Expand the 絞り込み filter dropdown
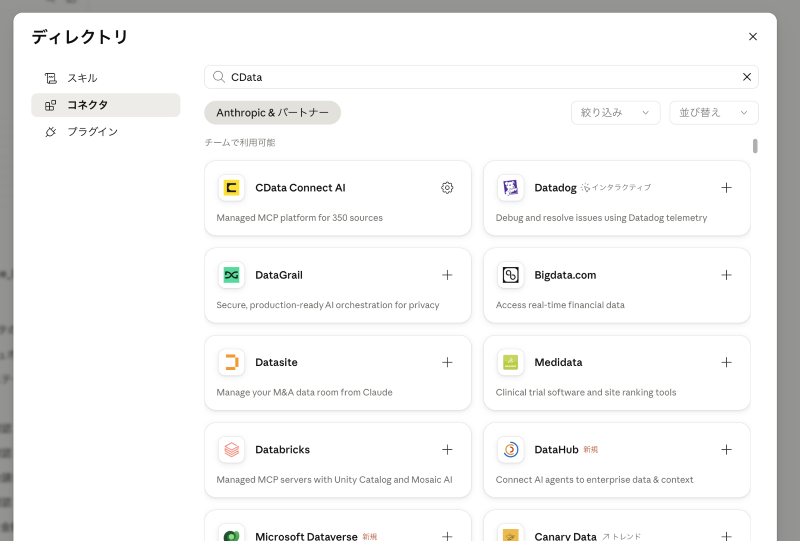Image resolution: width=800 pixels, height=541 pixels. [x=615, y=113]
